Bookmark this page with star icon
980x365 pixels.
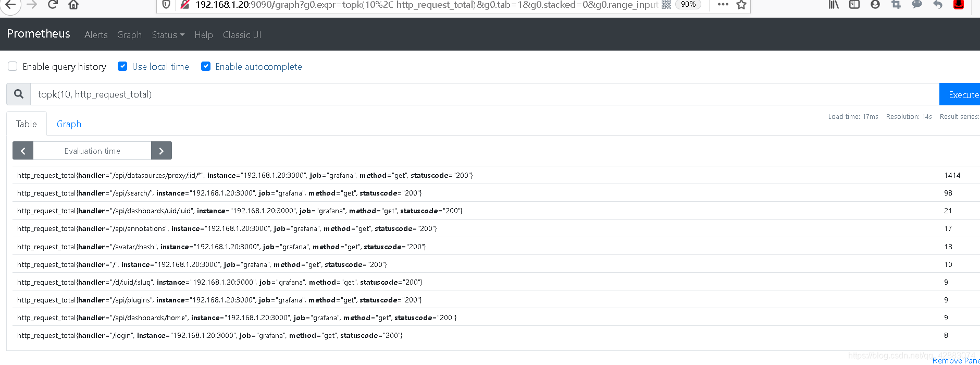(x=741, y=5)
